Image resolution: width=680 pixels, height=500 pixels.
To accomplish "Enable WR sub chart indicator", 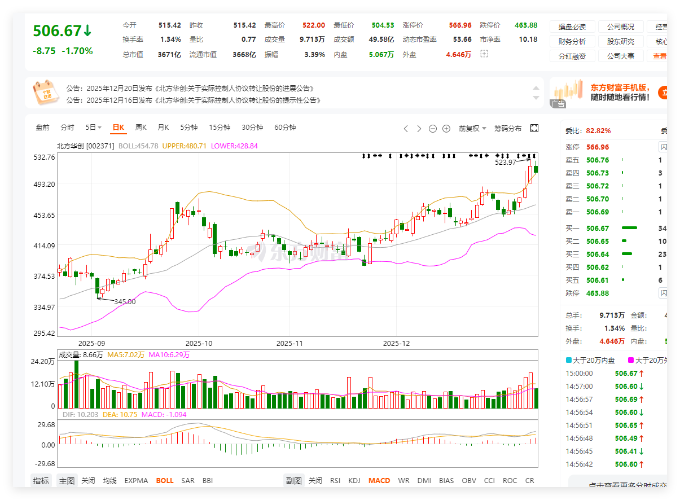I will 404,480.
